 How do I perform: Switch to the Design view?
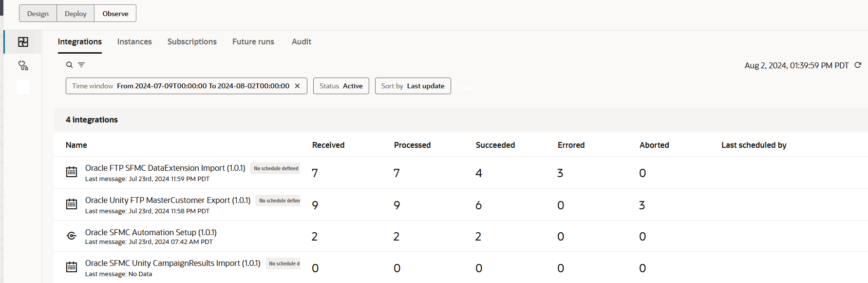(x=38, y=14)
